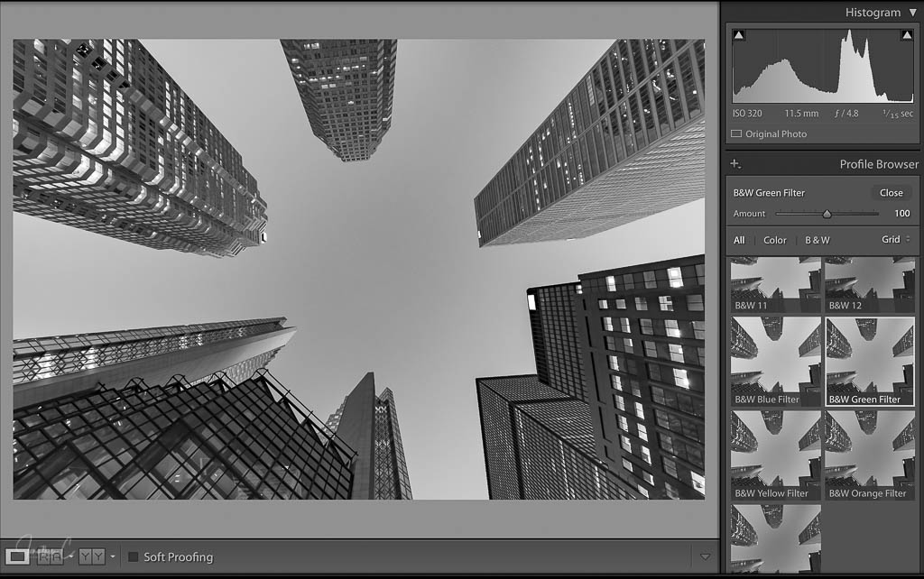Open toolbar content menu triangle at far right
The height and width of the screenshot is (579, 924).
705,557
